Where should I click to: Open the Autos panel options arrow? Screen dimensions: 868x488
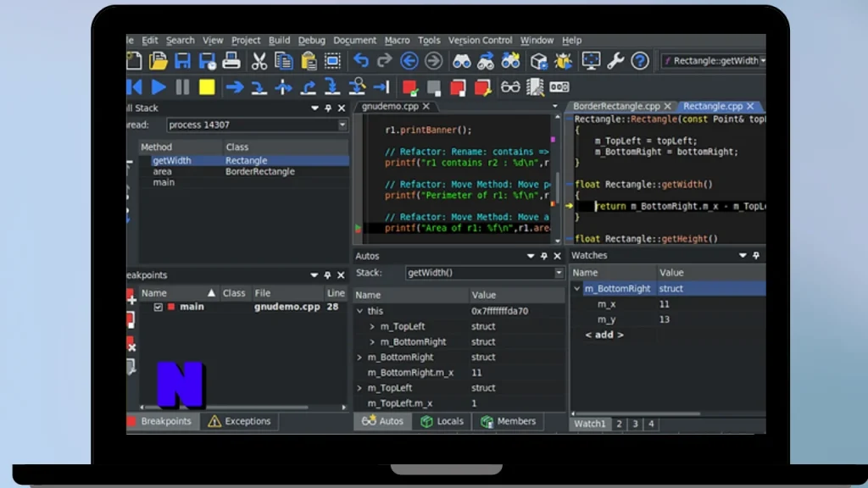coord(531,256)
